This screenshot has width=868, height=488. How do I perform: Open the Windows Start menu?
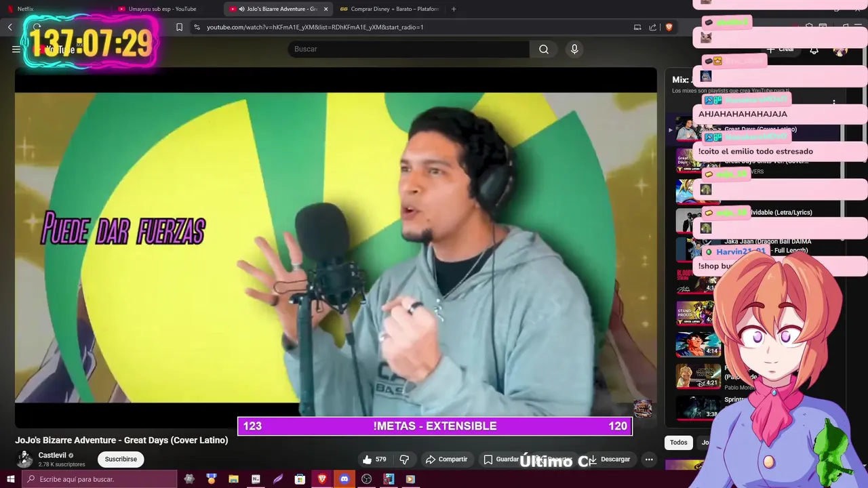(x=10, y=479)
